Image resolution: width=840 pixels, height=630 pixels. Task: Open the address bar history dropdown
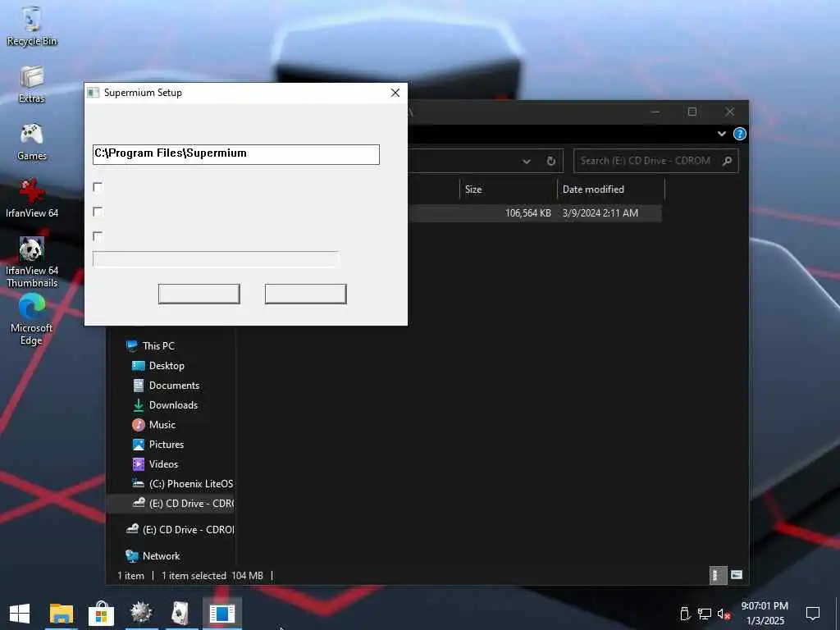point(527,162)
